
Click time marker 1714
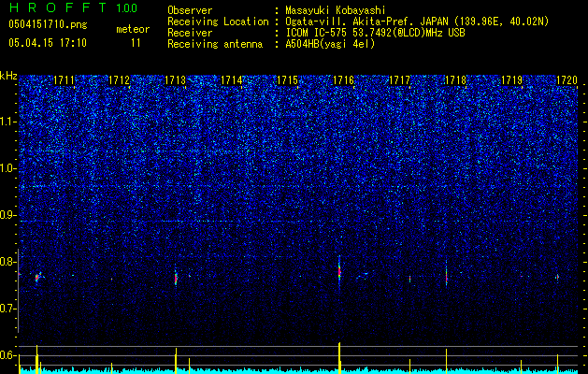232,80
